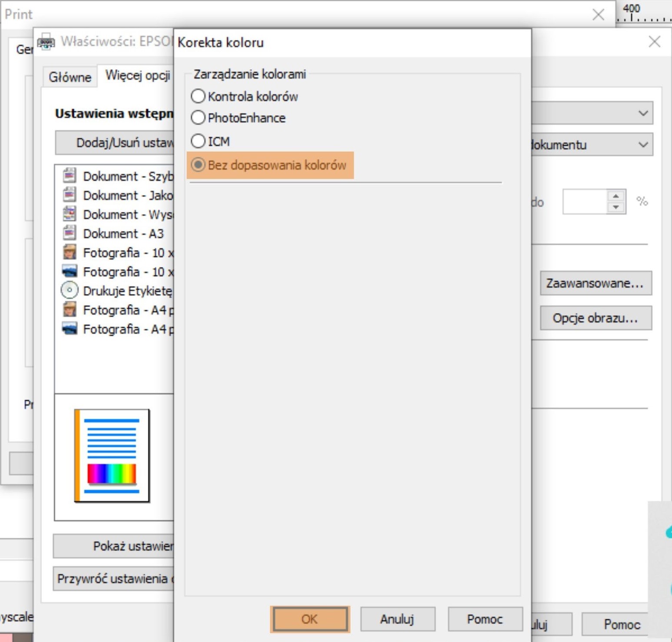Switch to the 'Główne' tab
The image size is (672, 642).
tap(70, 77)
